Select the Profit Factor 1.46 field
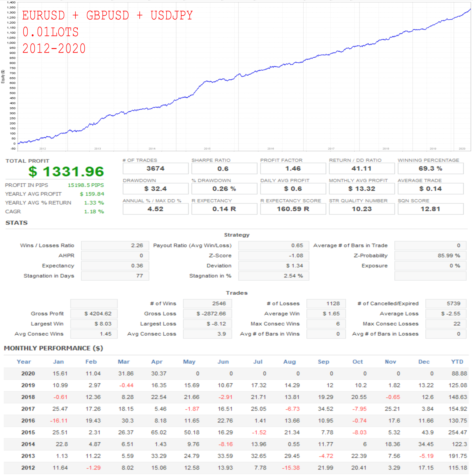This screenshot has width=473, height=476. [293, 168]
